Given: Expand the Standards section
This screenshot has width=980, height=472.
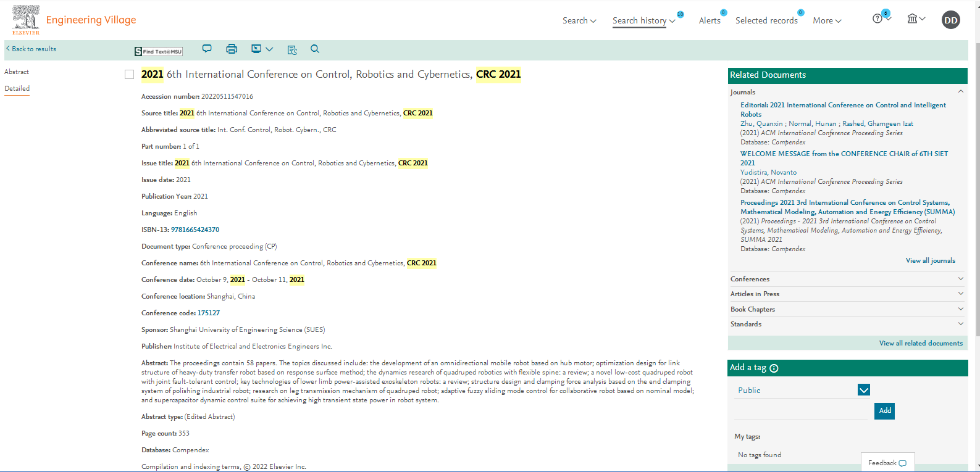Looking at the screenshot, I should pyautogui.click(x=847, y=324).
